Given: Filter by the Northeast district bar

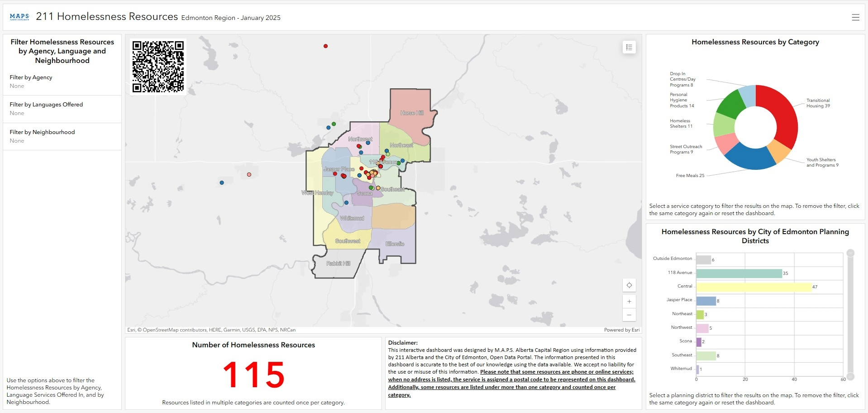Looking at the screenshot, I should 700,314.
